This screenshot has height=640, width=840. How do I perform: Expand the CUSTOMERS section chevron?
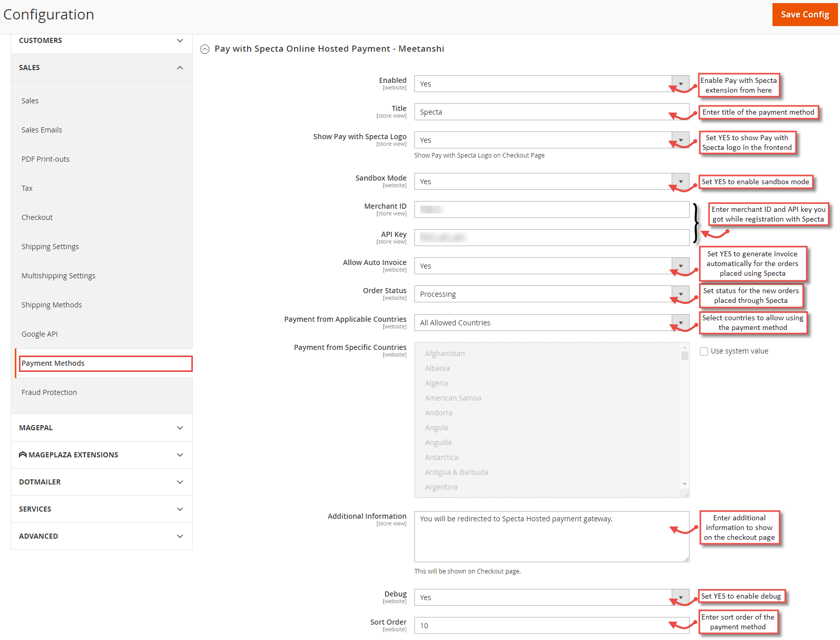click(180, 40)
